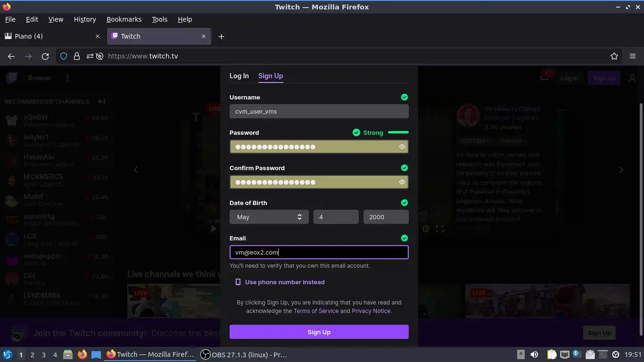The image size is (644, 362).
Task: Open the clipboard tray icon
Action: (x=551, y=354)
